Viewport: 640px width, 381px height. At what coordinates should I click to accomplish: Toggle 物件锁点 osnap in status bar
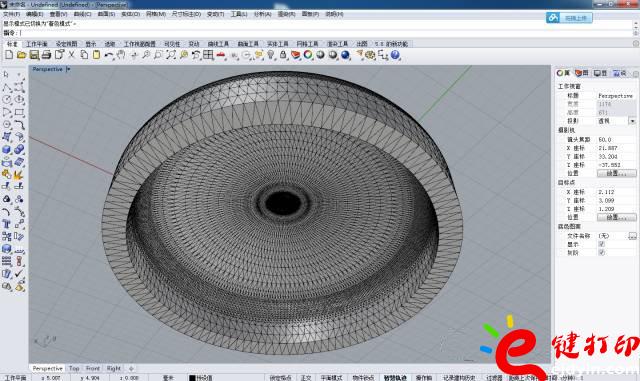click(363, 378)
